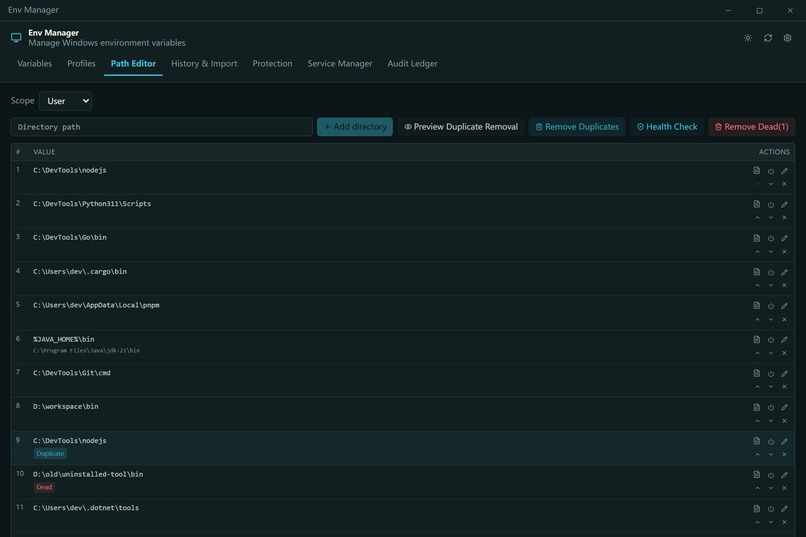Open the Protection tab
806x537 pixels.
click(x=272, y=64)
